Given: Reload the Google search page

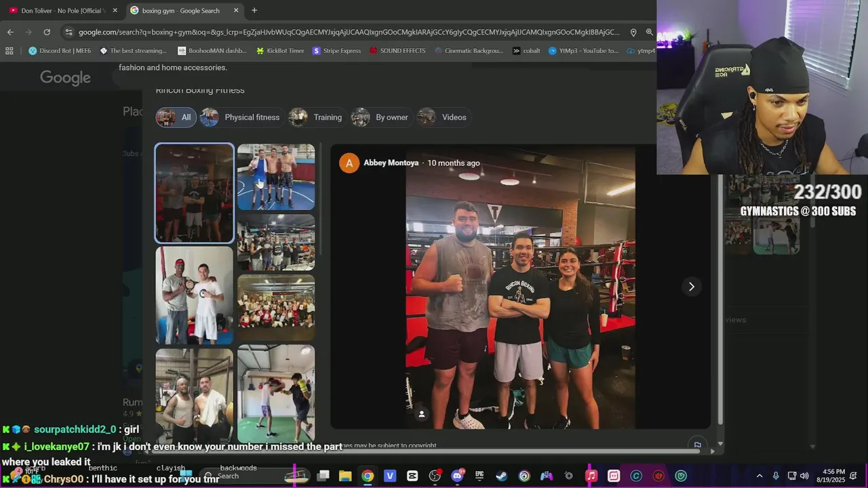Looking at the screenshot, I should [x=47, y=32].
